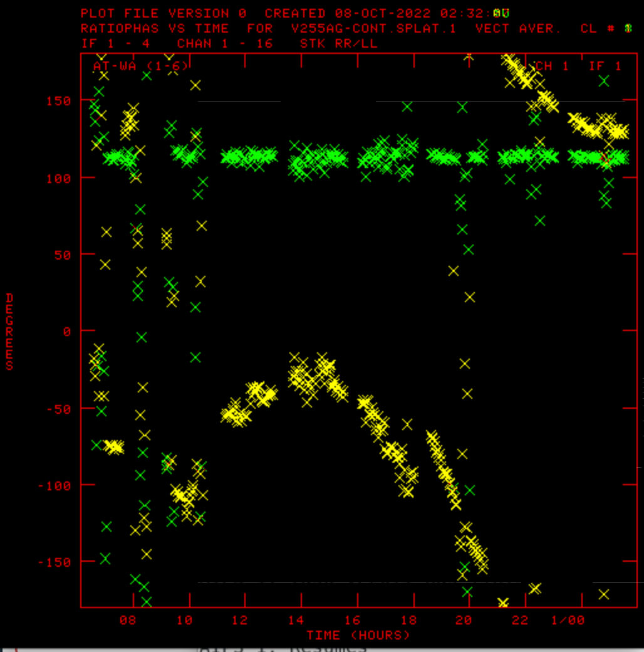This screenshot has width=644, height=652.
Task: Click the vertical 'DEGREES' y-axis title
Action: point(10,331)
